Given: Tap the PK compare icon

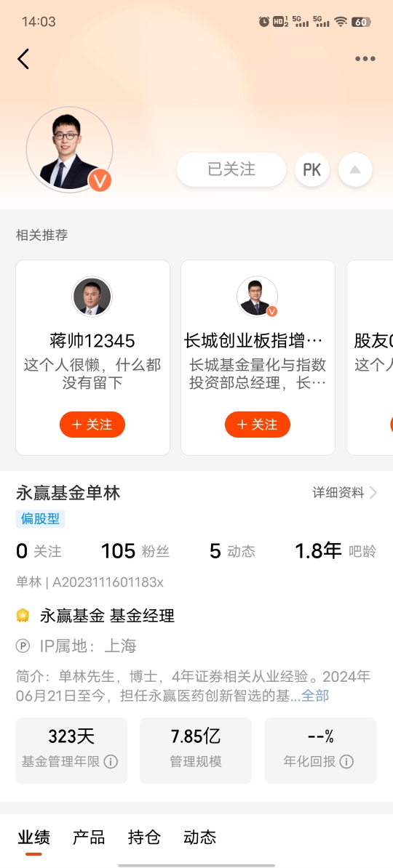Looking at the screenshot, I should pos(312,169).
